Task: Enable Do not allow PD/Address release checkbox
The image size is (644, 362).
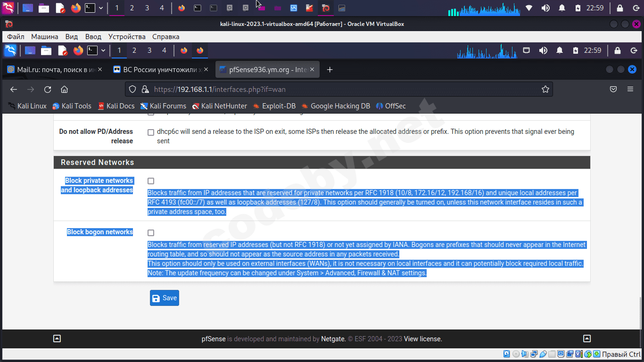Action: pyautogui.click(x=151, y=132)
